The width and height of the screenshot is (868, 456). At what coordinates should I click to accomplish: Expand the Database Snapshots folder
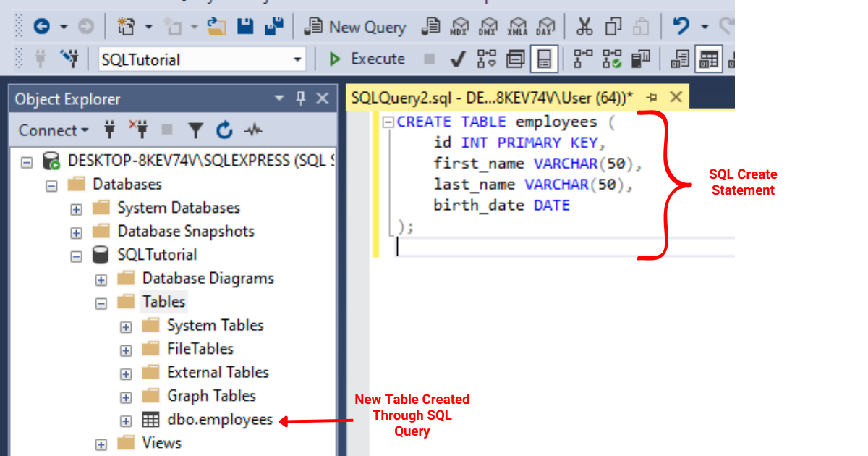(76, 232)
